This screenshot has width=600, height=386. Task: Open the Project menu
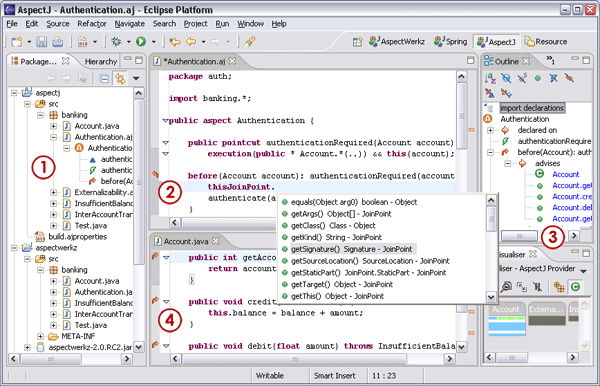[x=196, y=24]
